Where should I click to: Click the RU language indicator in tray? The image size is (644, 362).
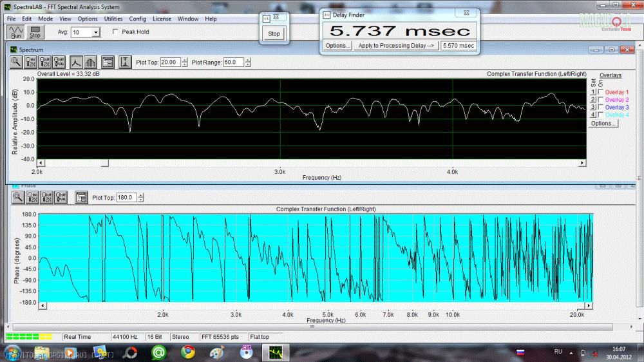[x=558, y=352]
